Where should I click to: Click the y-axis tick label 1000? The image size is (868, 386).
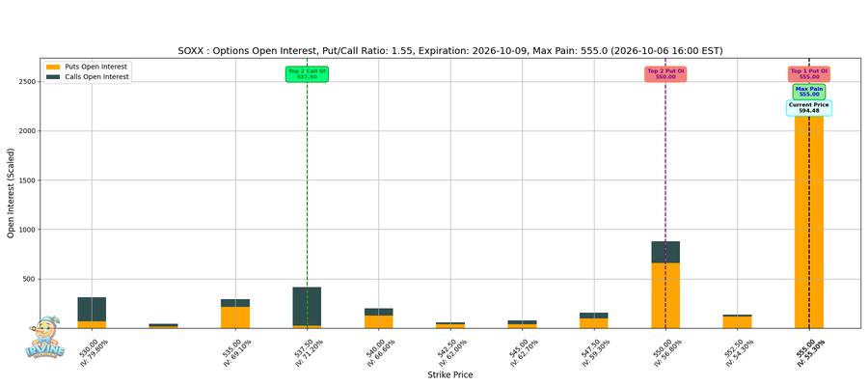click(28, 230)
